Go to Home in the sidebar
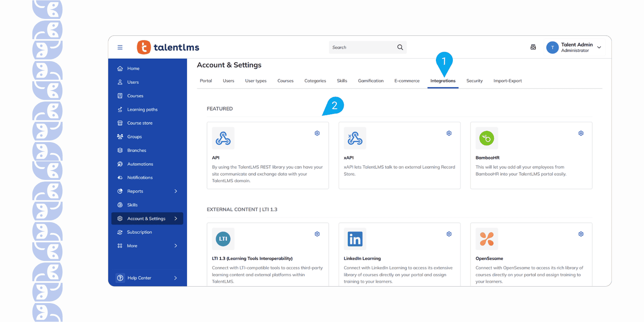Image resolution: width=644 pixels, height=322 pixels. tap(133, 68)
